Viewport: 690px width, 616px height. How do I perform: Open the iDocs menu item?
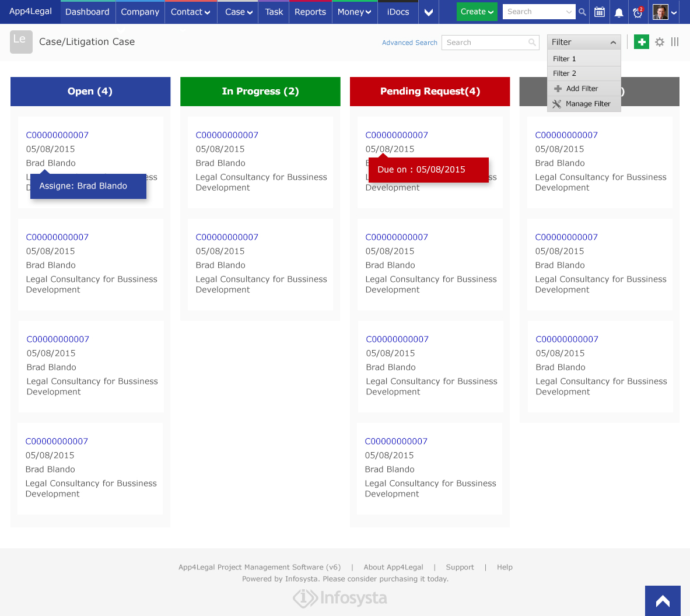point(398,12)
